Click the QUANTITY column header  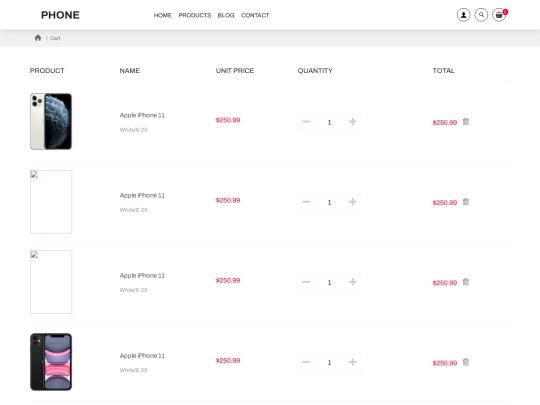(315, 71)
